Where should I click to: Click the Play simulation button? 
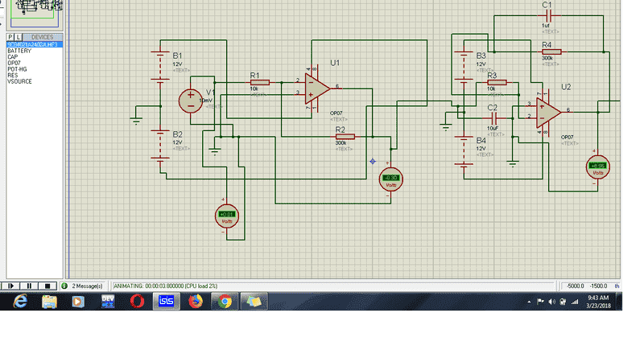(x=11, y=286)
